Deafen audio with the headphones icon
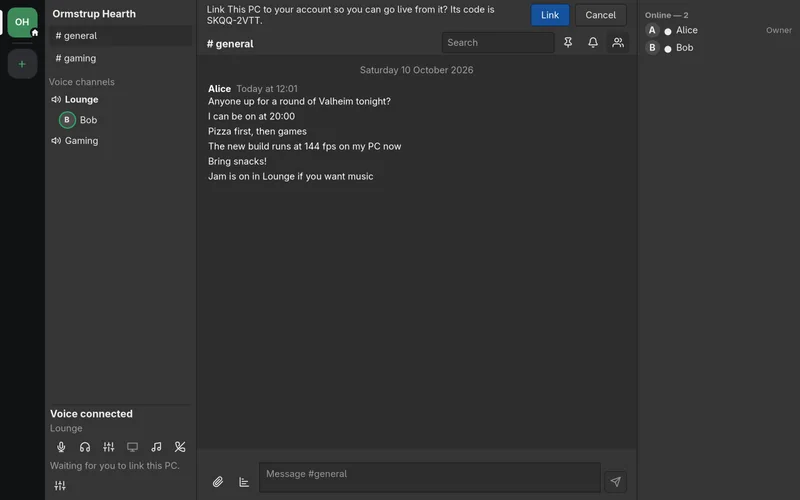 point(85,447)
